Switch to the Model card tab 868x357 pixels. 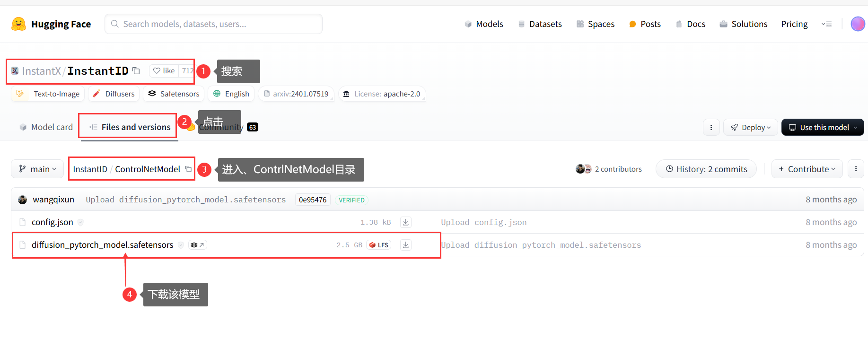point(46,127)
